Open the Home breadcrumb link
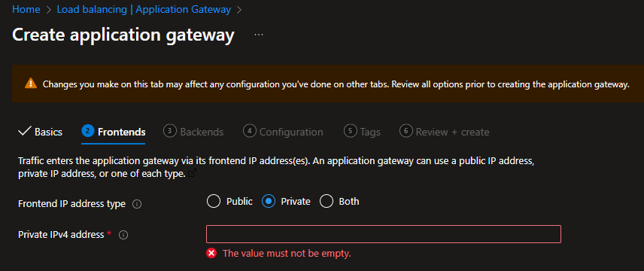Screen dimensions: 644x271 pos(26,10)
